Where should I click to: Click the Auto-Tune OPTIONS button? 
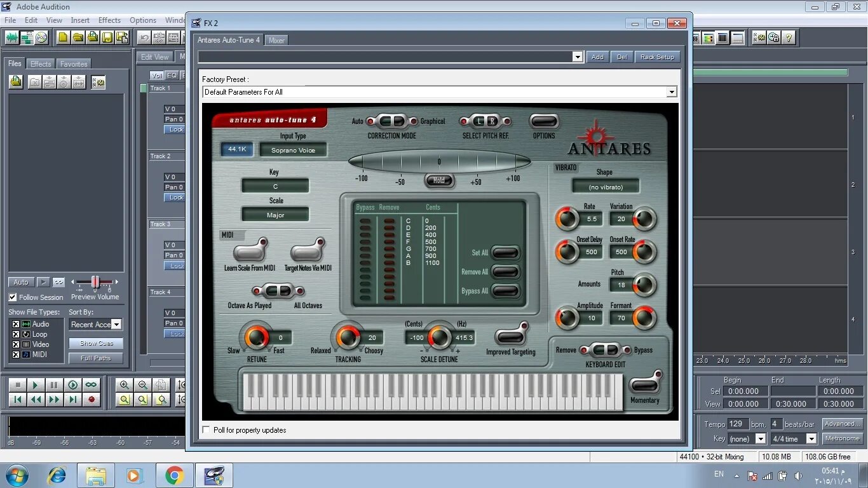point(544,121)
